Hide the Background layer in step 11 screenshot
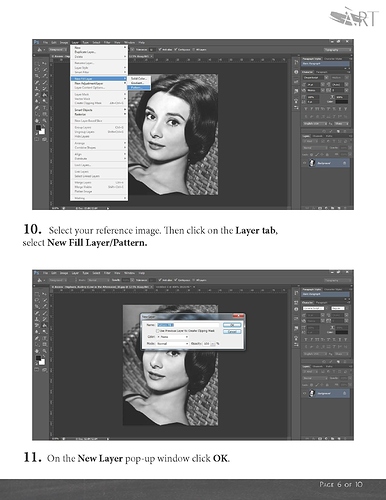Viewport: 386px width, 500px height. pos(304,394)
